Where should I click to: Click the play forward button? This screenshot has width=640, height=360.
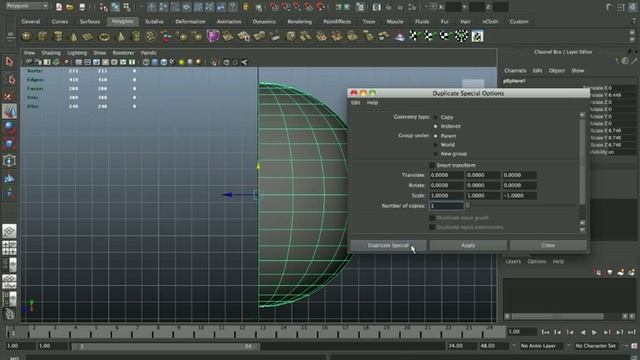tap(594, 333)
